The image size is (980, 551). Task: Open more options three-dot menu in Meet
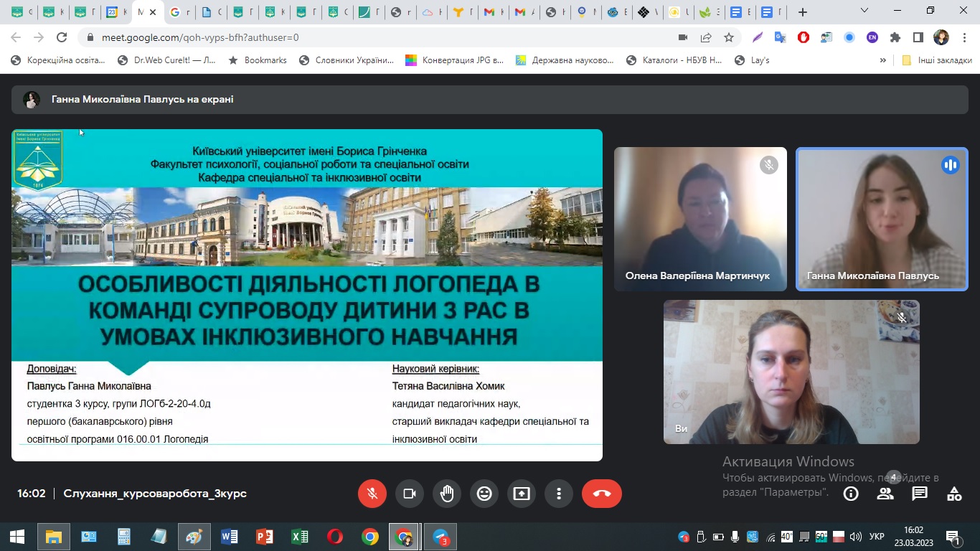pos(559,494)
